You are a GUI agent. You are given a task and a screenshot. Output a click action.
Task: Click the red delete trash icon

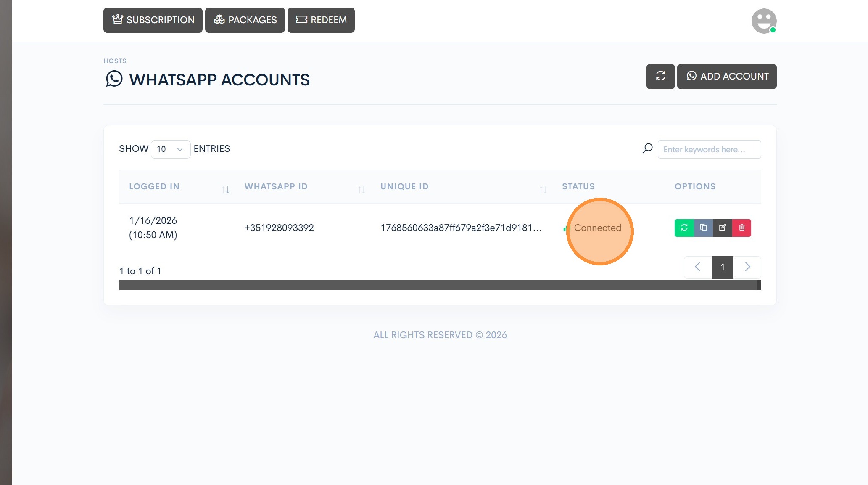pyautogui.click(x=741, y=228)
